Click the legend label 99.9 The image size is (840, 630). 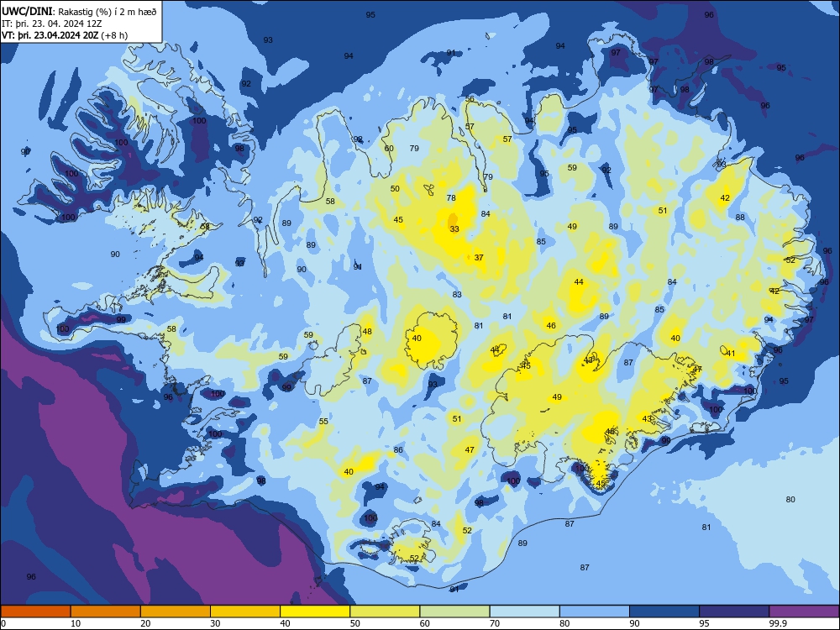(x=777, y=623)
